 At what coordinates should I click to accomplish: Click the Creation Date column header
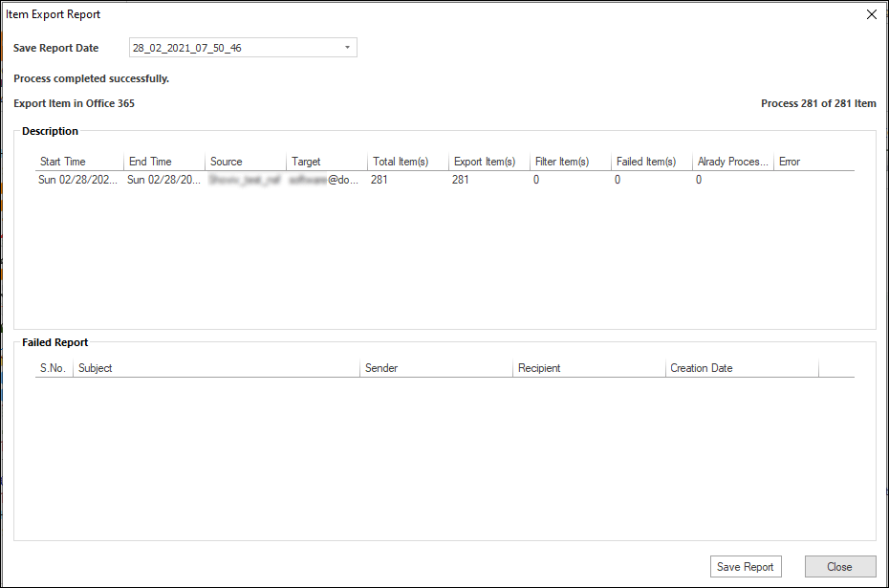click(742, 368)
